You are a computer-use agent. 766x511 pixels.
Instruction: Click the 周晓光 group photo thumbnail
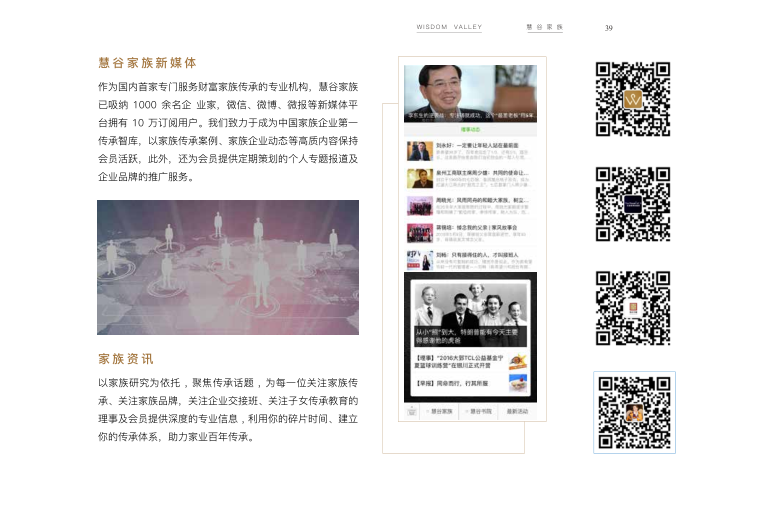coord(420,206)
